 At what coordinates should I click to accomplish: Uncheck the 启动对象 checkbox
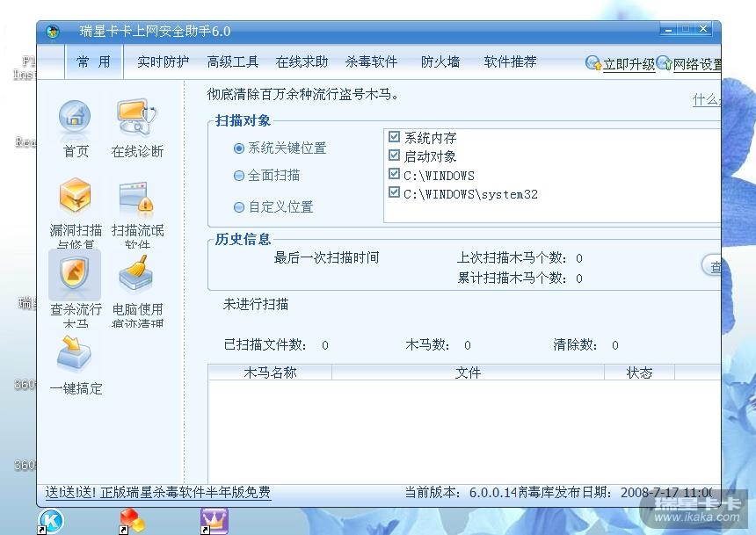pyautogui.click(x=394, y=155)
